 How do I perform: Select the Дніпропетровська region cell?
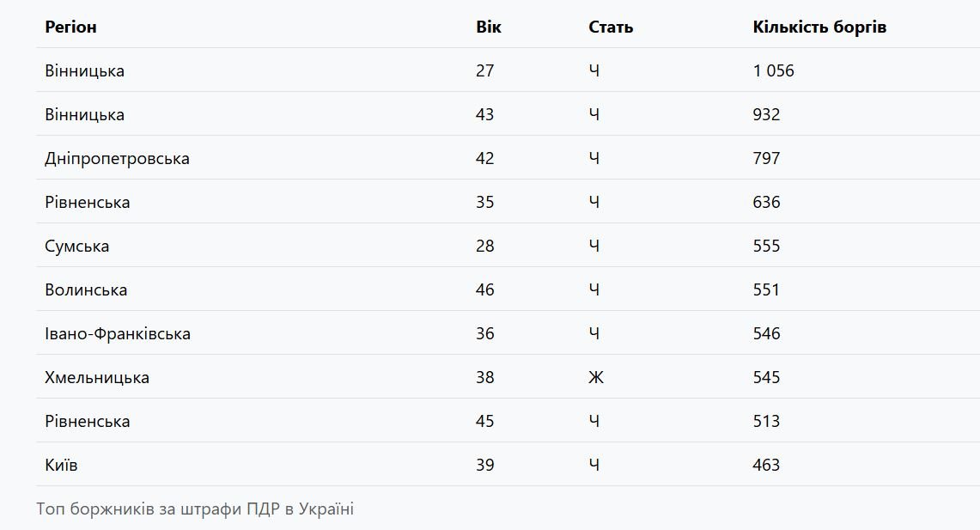(x=117, y=159)
